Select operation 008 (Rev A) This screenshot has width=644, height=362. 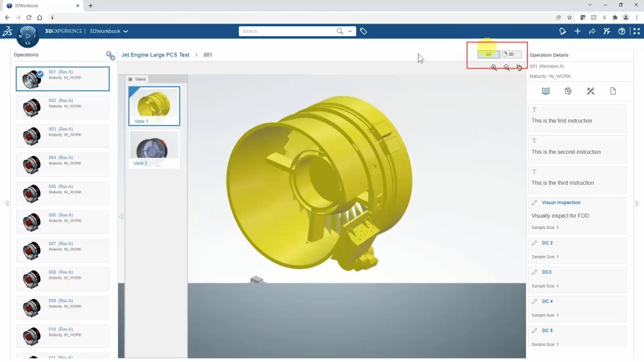[63, 279]
